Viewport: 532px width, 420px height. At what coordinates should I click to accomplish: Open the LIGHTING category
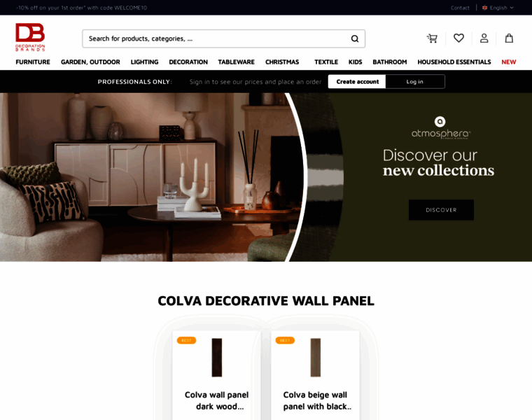click(x=144, y=62)
